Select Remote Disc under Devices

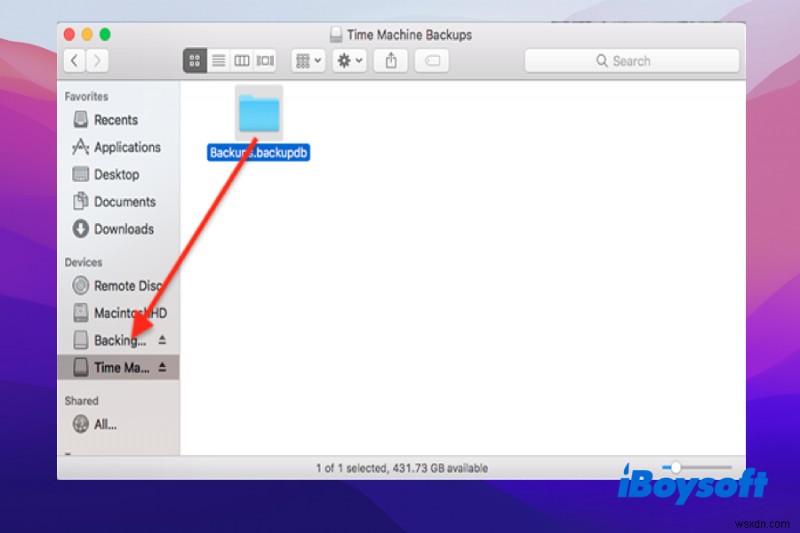118,286
